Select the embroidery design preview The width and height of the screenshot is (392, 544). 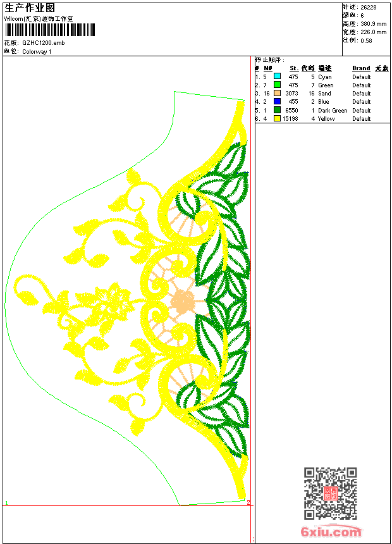[127, 299]
